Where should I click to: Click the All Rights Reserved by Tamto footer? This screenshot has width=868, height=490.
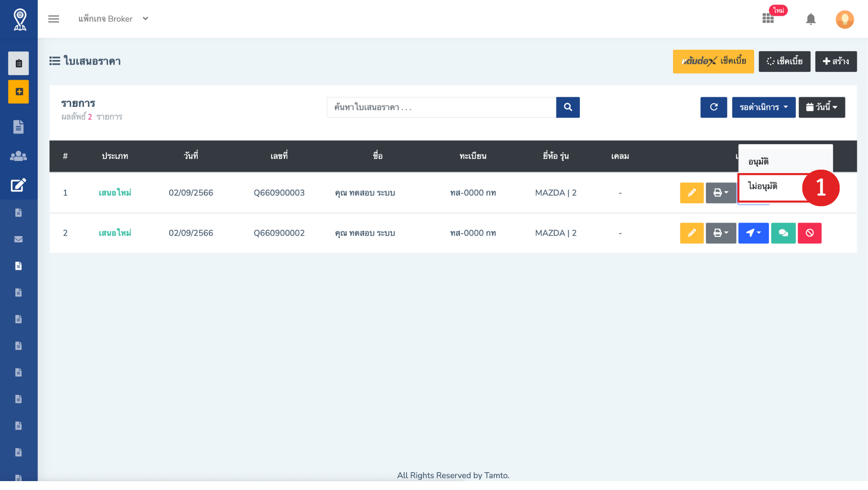pyautogui.click(x=453, y=475)
